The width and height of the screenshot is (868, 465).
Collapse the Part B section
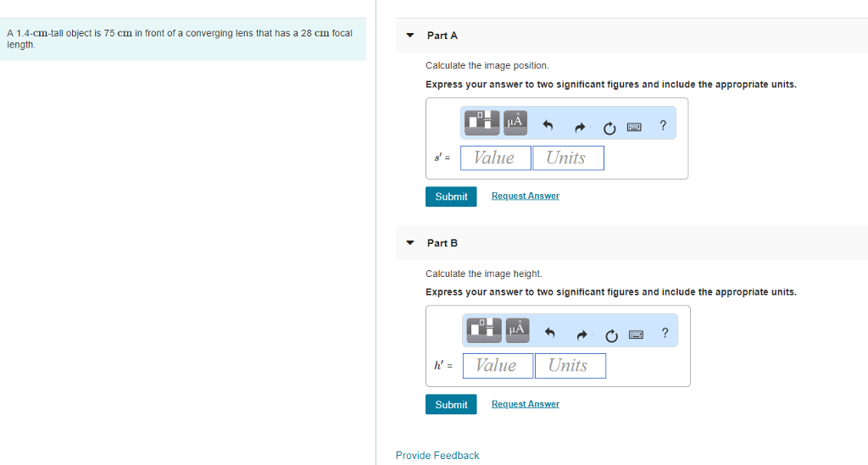[410, 243]
